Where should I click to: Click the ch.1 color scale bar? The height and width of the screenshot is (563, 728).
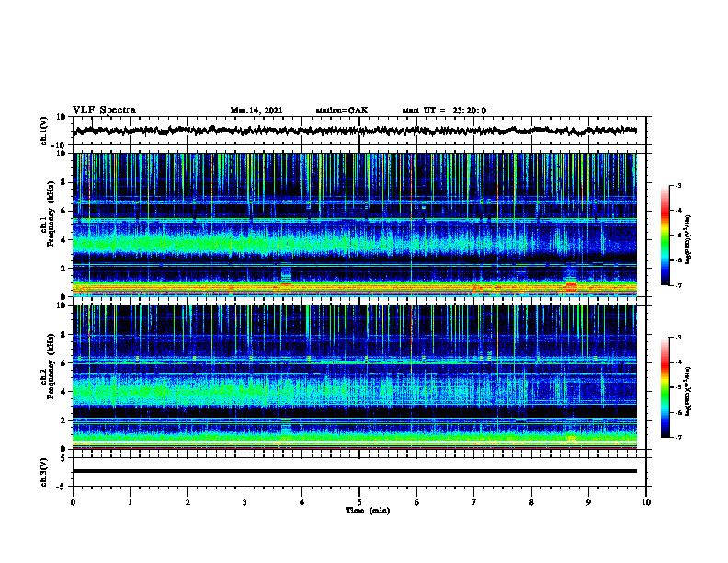click(665, 236)
